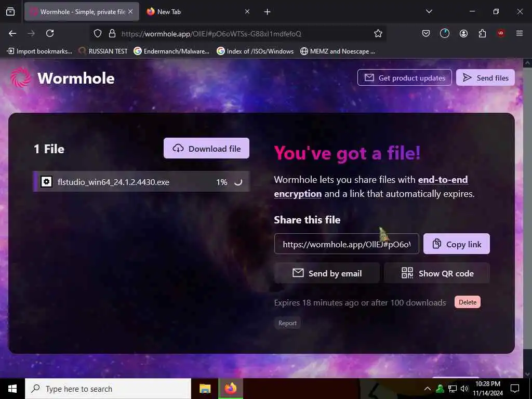Open File Explorer from the taskbar

pos(205,389)
